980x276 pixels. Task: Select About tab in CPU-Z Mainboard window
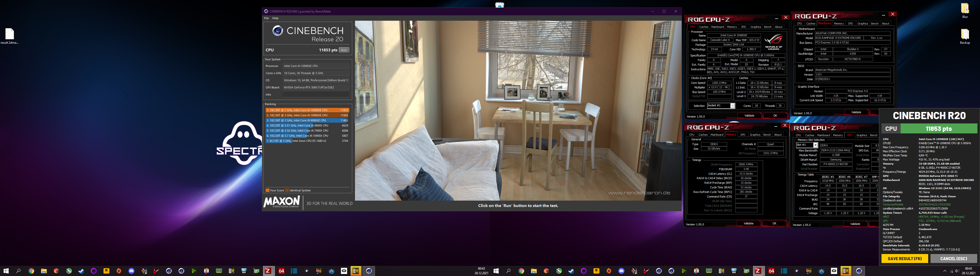[x=886, y=23]
